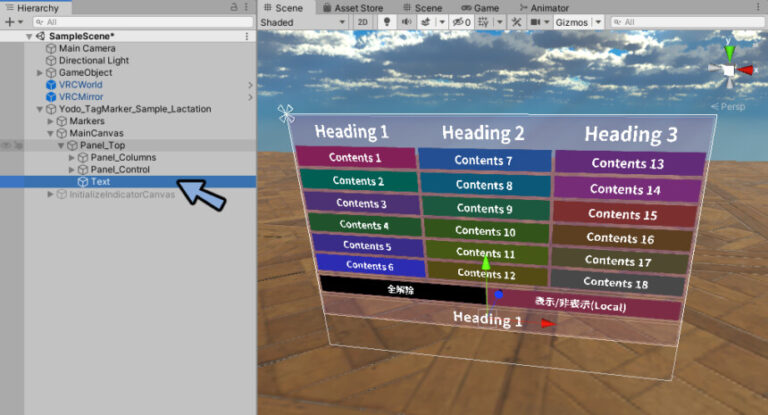Toggle Panel_Top picking hand icon

click(x=18, y=146)
